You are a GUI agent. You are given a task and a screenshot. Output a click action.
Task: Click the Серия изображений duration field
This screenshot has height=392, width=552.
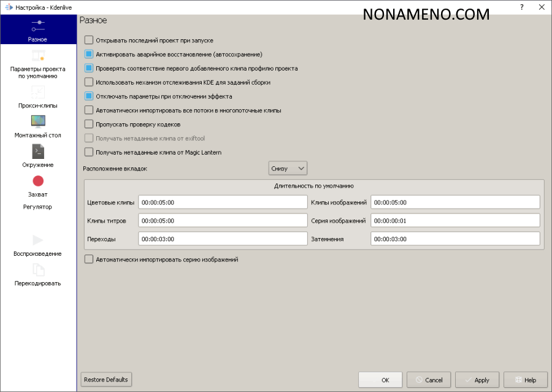[x=455, y=221]
